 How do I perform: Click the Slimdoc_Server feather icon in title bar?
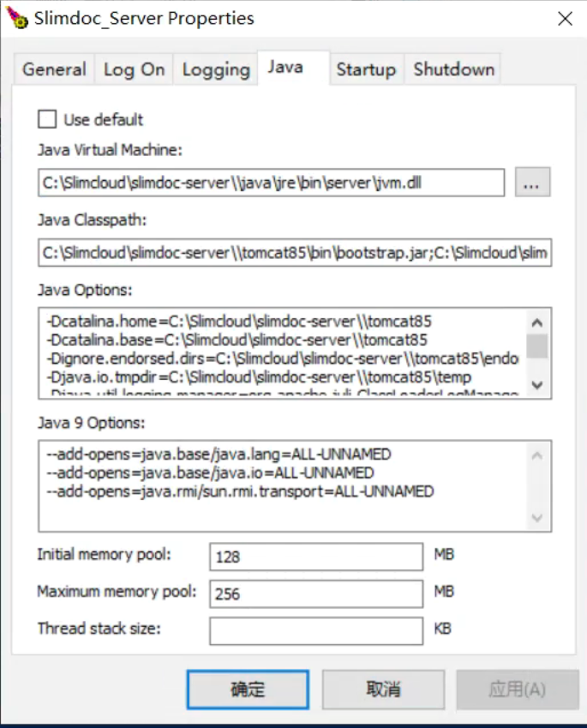[x=16, y=18]
